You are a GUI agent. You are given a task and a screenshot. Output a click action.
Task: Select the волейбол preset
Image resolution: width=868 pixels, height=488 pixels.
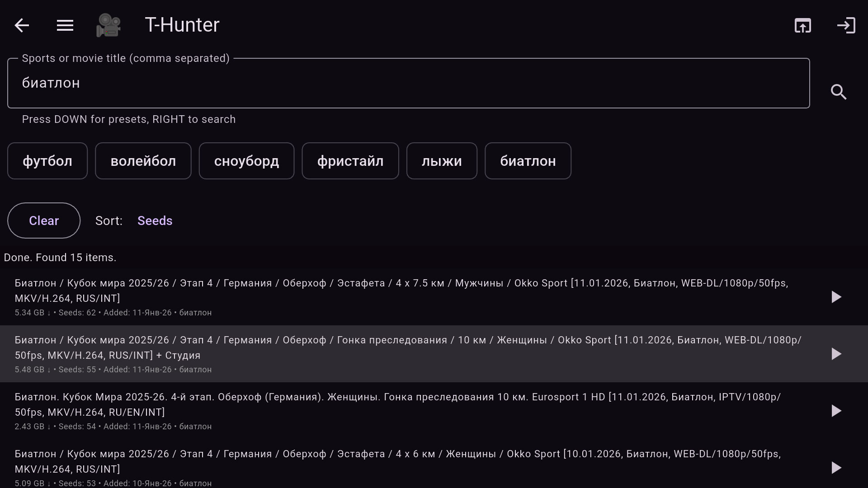[143, 161]
